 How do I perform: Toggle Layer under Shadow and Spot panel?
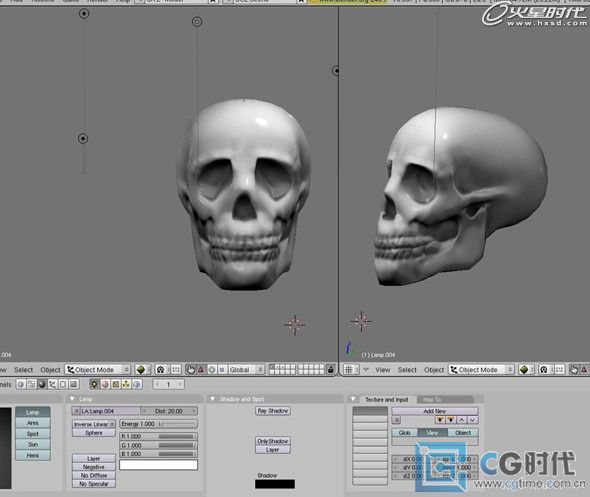coord(273,450)
